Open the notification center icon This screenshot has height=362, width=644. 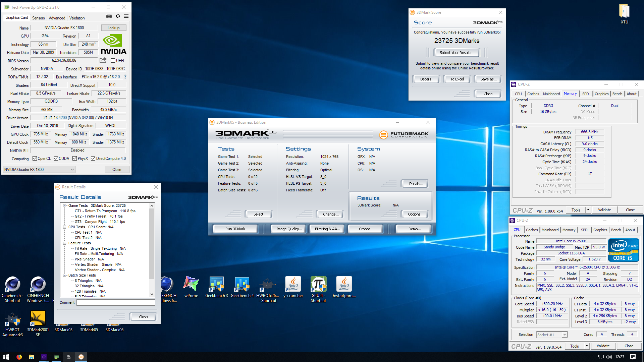click(633, 357)
